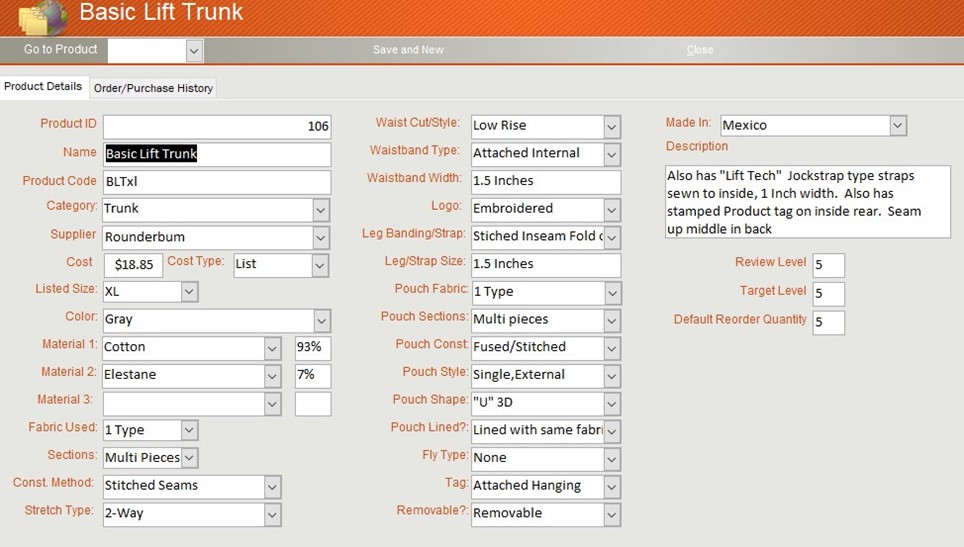
Task: Expand the Waist Cut/Style dropdown
Action: point(611,127)
